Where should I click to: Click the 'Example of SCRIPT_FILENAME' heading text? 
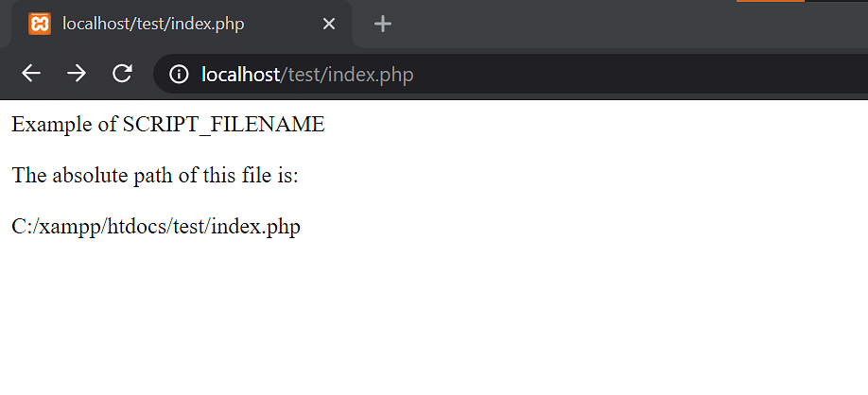[x=168, y=125]
